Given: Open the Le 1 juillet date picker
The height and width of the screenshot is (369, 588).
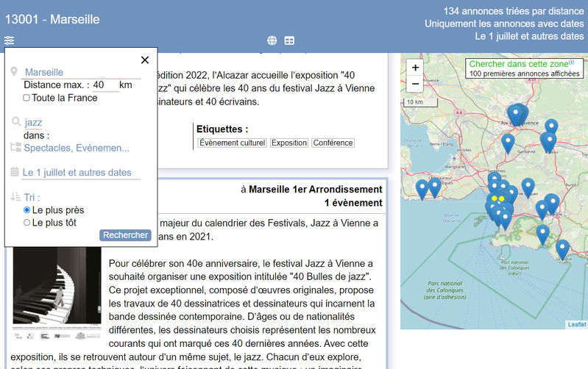Looking at the screenshot, I should (x=77, y=173).
